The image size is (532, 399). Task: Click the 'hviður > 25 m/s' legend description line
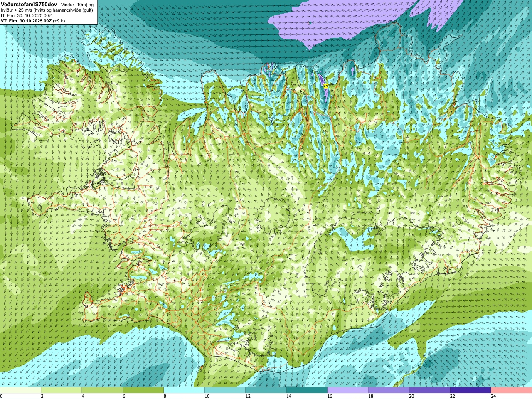pyautogui.click(x=47, y=10)
